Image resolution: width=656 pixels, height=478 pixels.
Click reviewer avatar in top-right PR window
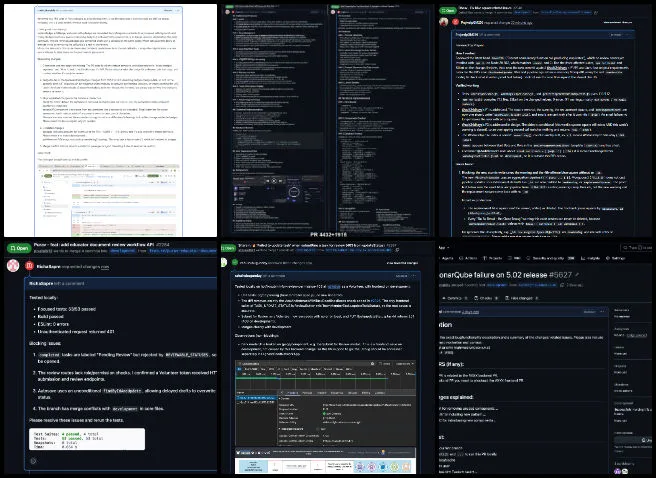pos(444,22)
